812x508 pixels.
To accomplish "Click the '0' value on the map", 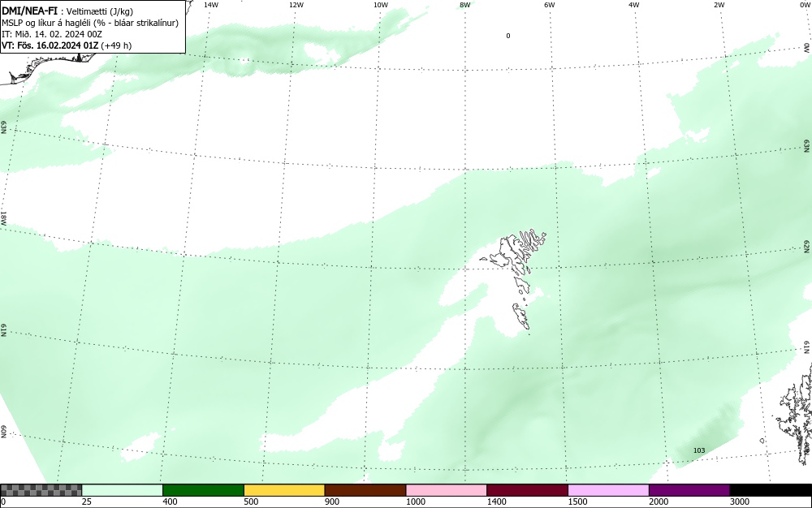I will pos(508,36).
